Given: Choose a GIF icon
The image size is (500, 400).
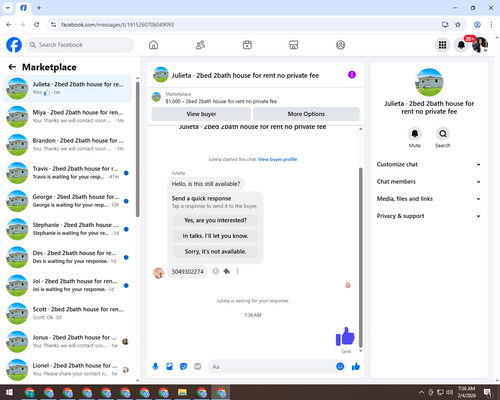Looking at the screenshot, I should 197,367.
